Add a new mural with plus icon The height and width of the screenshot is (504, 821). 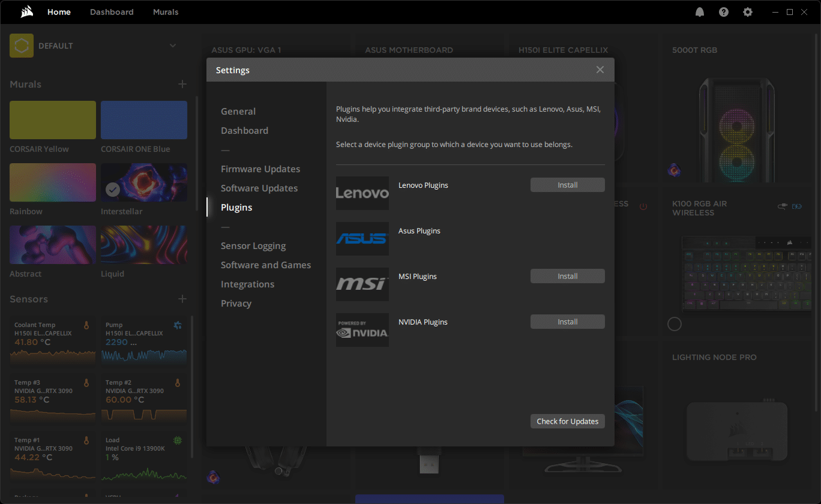(x=182, y=84)
